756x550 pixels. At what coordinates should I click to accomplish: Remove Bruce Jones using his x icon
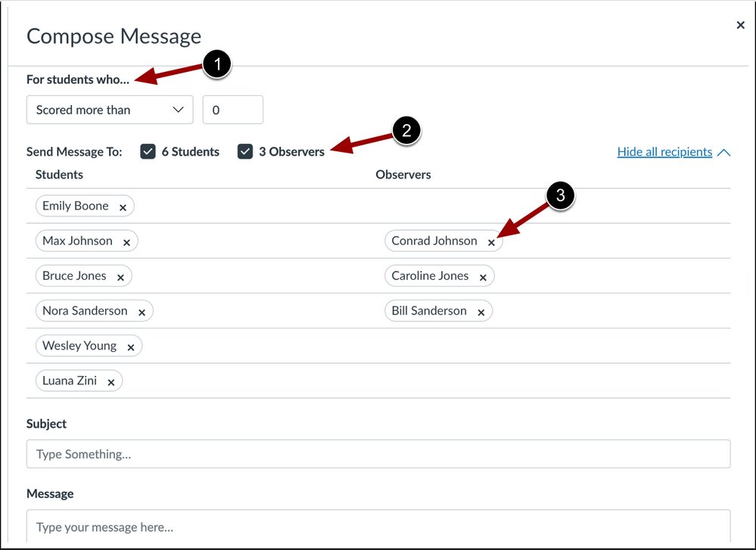click(x=120, y=277)
